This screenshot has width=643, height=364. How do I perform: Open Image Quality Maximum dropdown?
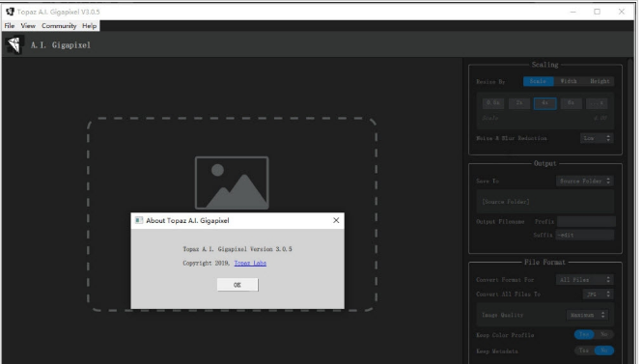point(587,315)
